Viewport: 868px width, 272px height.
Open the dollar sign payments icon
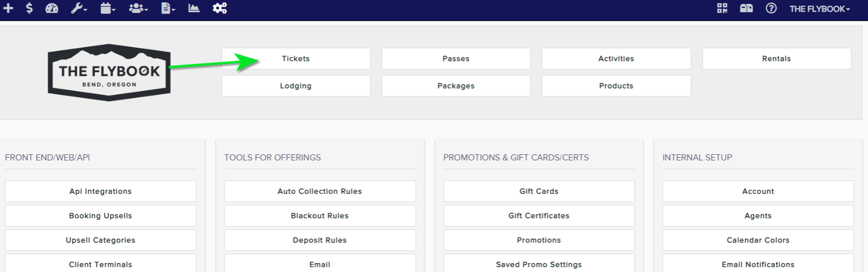coord(29,8)
